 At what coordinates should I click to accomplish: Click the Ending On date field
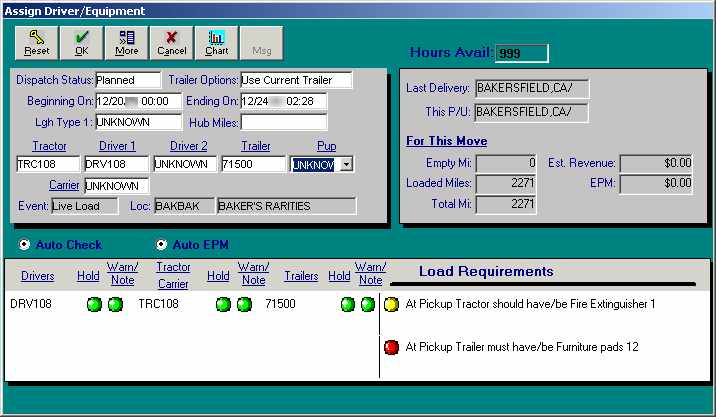(x=284, y=101)
